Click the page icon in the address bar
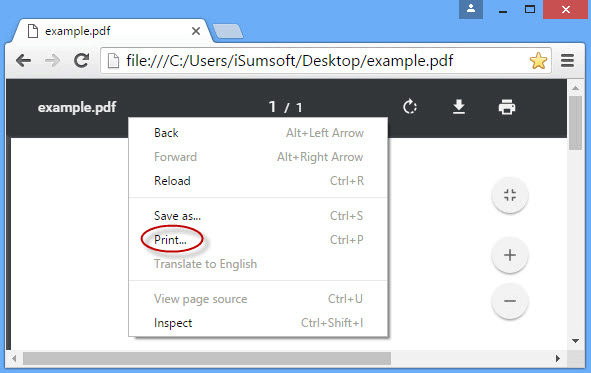The width and height of the screenshot is (591, 373). 113,61
